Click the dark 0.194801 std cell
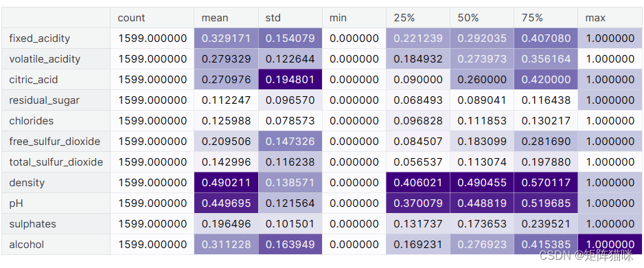Image resolution: width=644 pixels, height=268 pixels. [x=290, y=79]
